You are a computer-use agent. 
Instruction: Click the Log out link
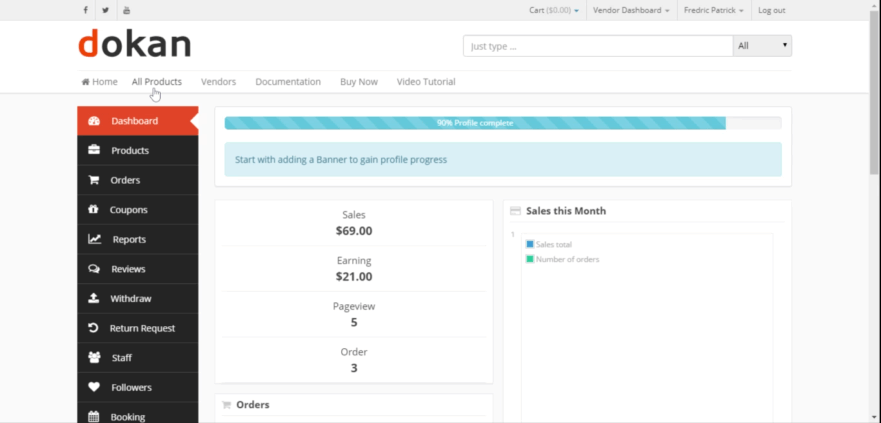click(x=771, y=10)
